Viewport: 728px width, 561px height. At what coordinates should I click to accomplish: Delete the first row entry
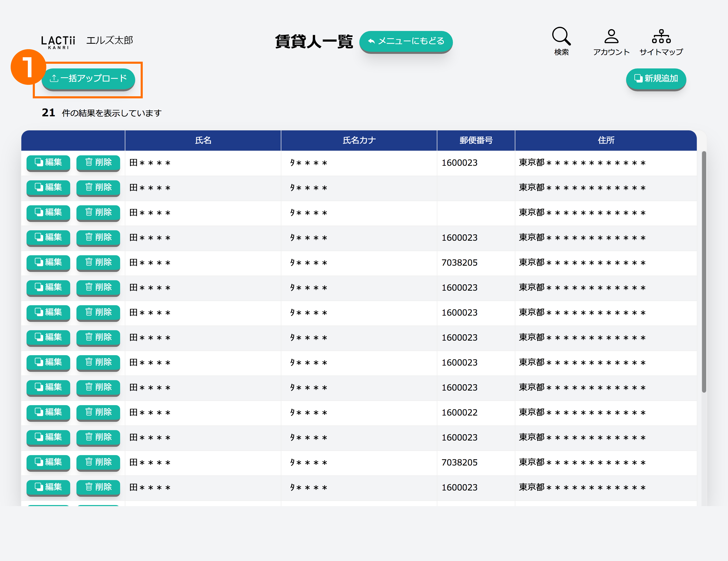pos(98,162)
